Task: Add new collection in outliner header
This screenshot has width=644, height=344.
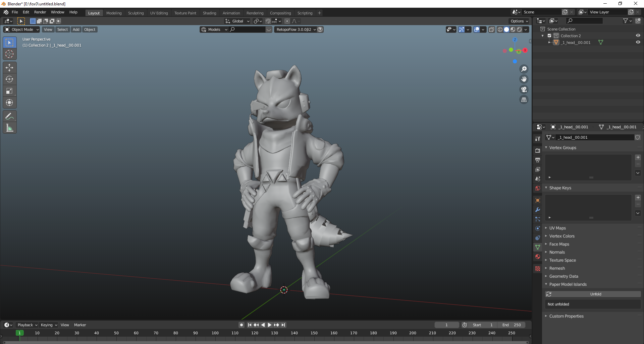Action: pyautogui.click(x=638, y=21)
